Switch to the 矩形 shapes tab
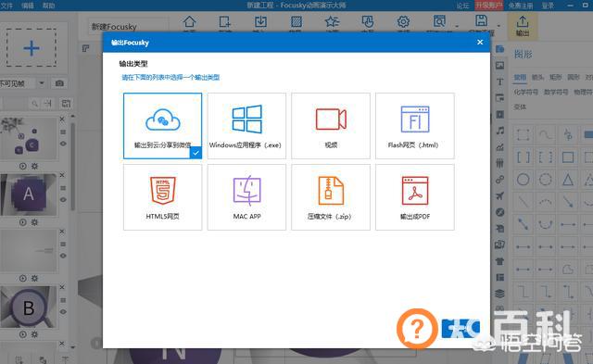Image resolution: width=593 pixels, height=364 pixels. [x=555, y=77]
